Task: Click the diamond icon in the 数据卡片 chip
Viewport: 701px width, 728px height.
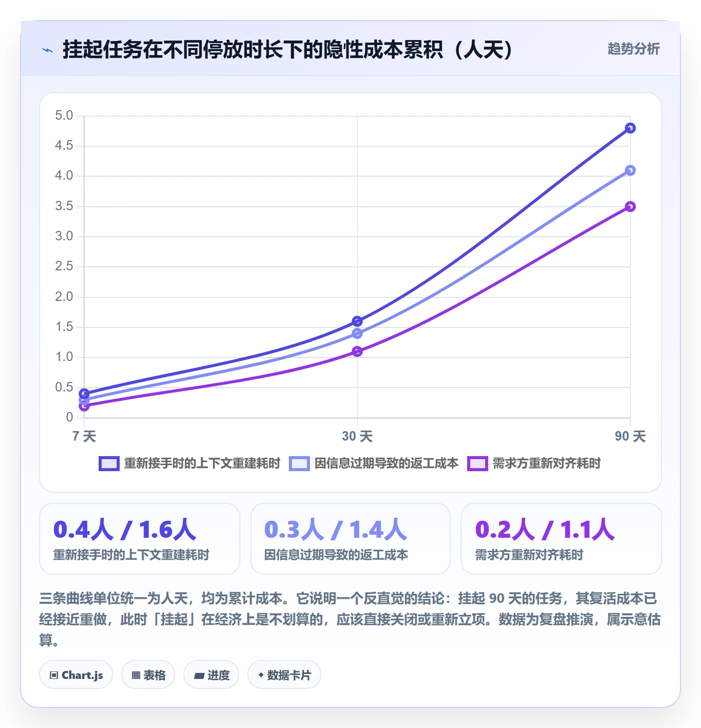Action: 261,675
